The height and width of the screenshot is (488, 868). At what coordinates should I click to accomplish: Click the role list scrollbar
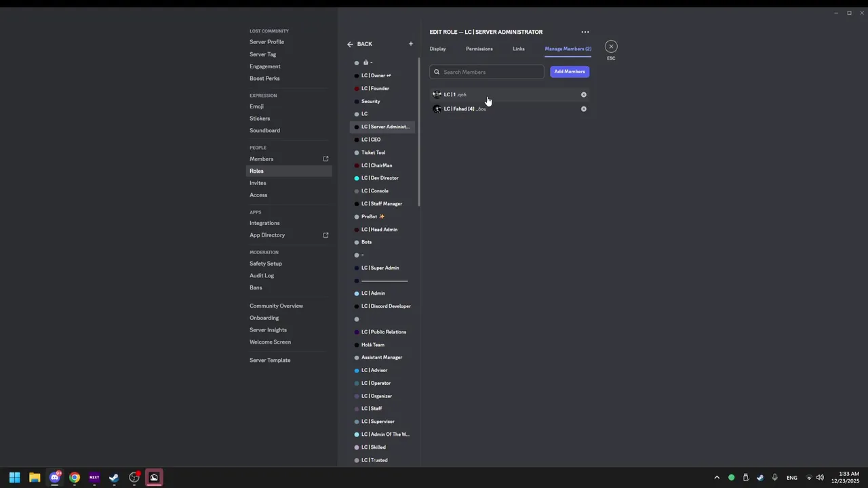(x=419, y=136)
